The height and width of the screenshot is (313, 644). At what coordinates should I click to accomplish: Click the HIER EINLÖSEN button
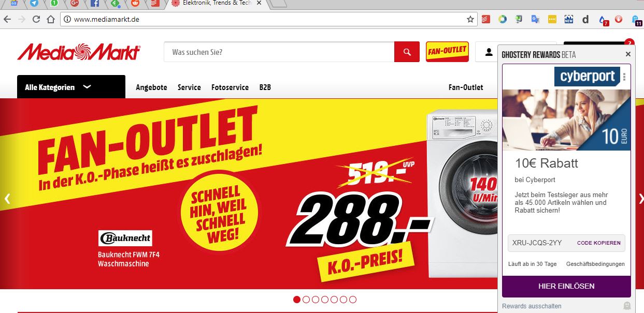(x=566, y=286)
